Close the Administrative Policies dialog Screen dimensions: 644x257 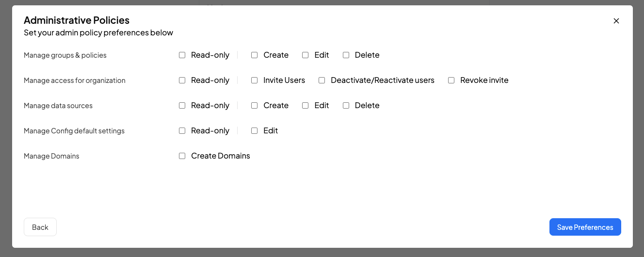click(x=616, y=21)
